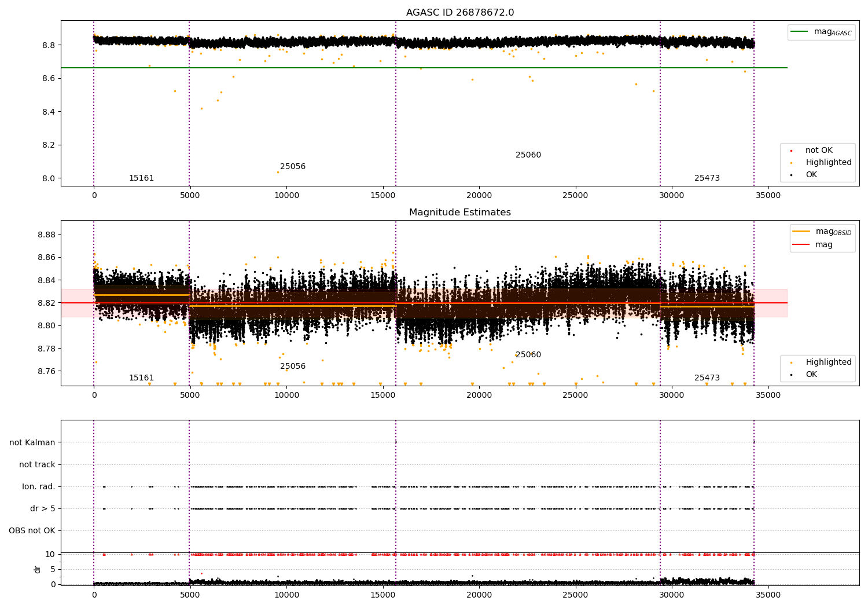Click the orange mag OBSID legend line sample

point(801,232)
